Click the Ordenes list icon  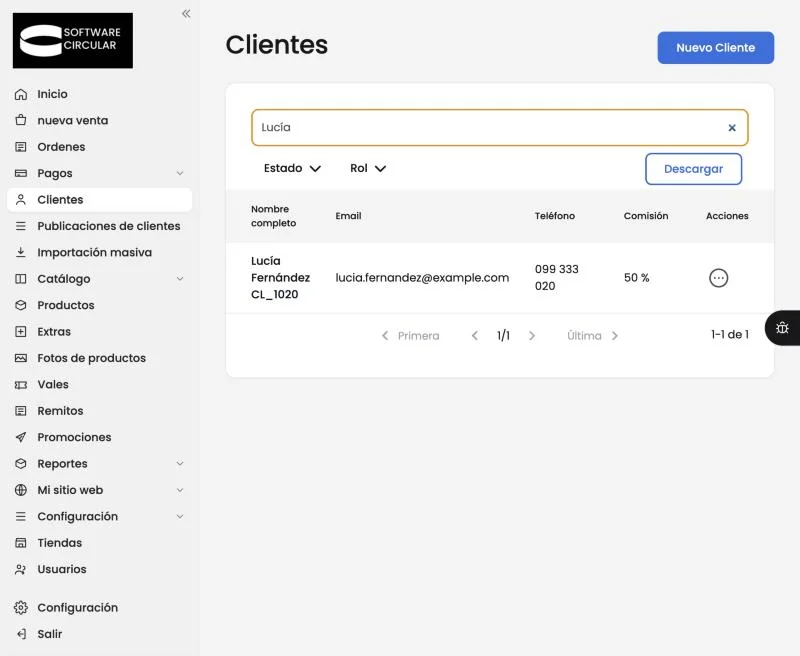21,147
